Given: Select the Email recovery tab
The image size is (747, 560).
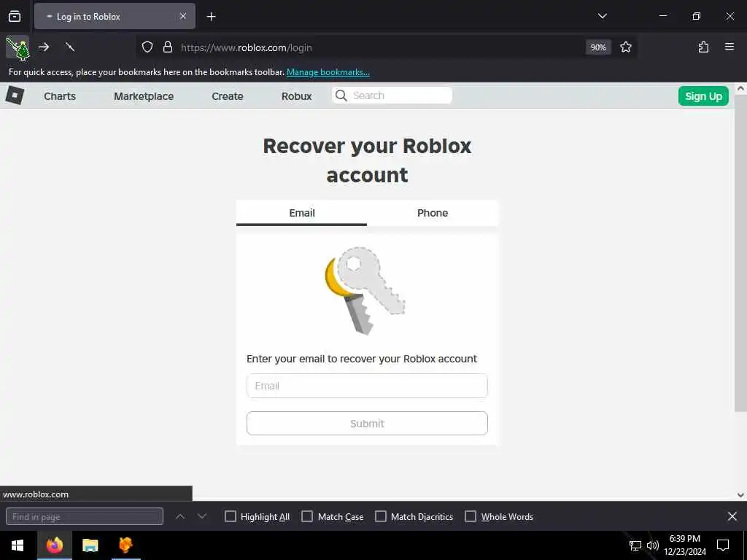Looking at the screenshot, I should pyautogui.click(x=301, y=213).
